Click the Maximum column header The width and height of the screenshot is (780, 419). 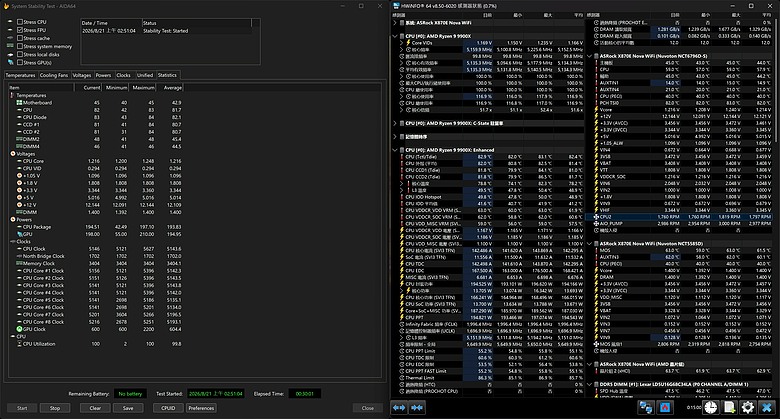point(143,88)
